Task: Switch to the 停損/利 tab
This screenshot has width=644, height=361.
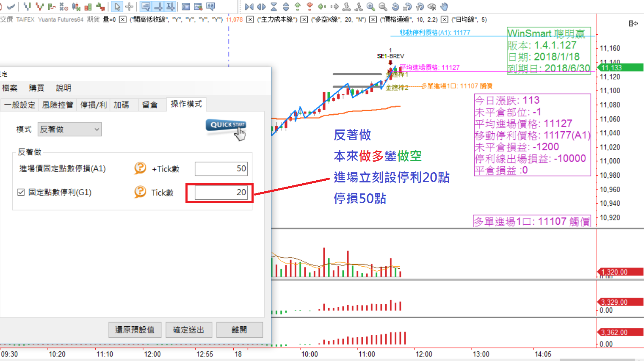Action: tap(94, 105)
